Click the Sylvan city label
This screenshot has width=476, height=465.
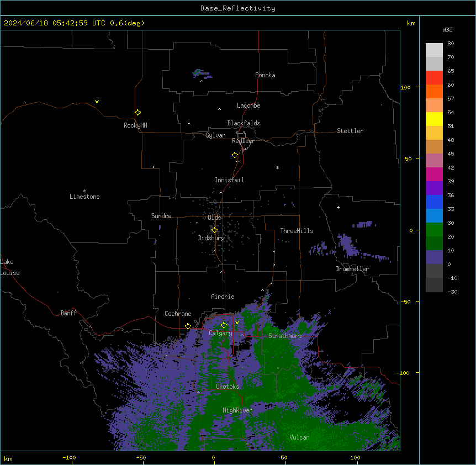click(x=215, y=135)
